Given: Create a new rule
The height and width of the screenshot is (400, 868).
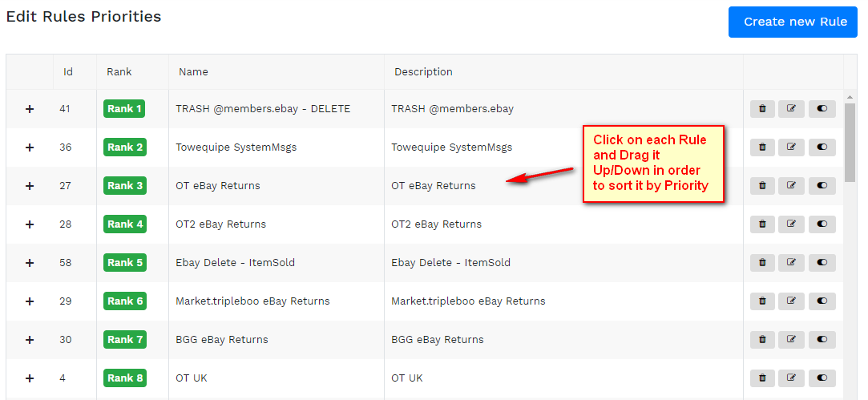Looking at the screenshot, I should pos(794,22).
